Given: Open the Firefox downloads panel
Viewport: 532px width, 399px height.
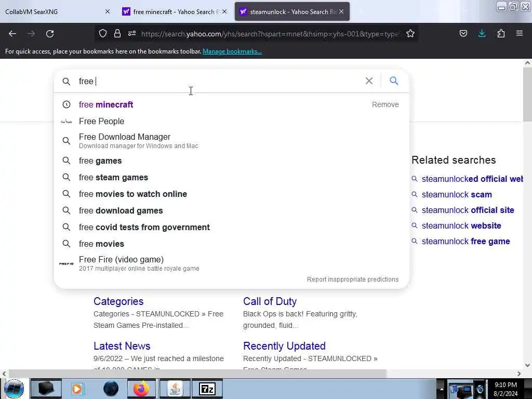Looking at the screenshot, I should pos(482,33).
